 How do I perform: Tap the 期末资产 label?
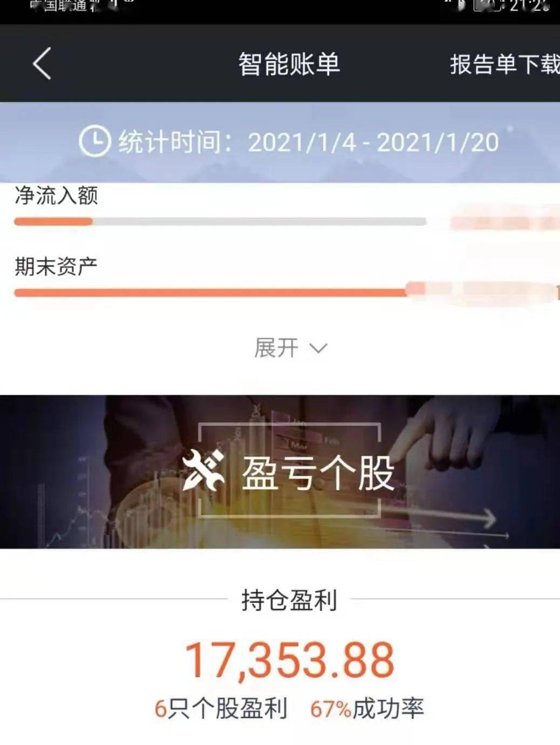pyautogui.click(x=56, y=266)
